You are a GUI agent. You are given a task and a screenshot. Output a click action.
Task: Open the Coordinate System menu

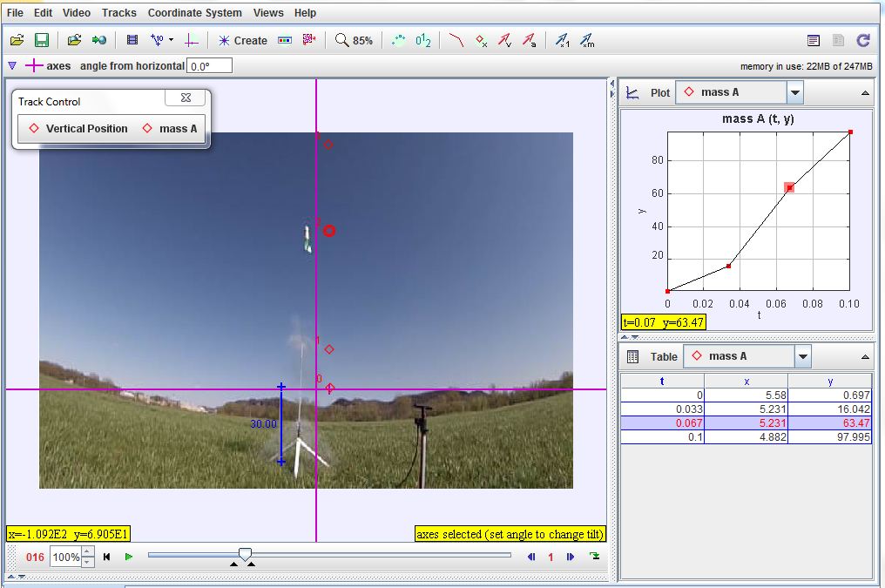click(194, 12)
